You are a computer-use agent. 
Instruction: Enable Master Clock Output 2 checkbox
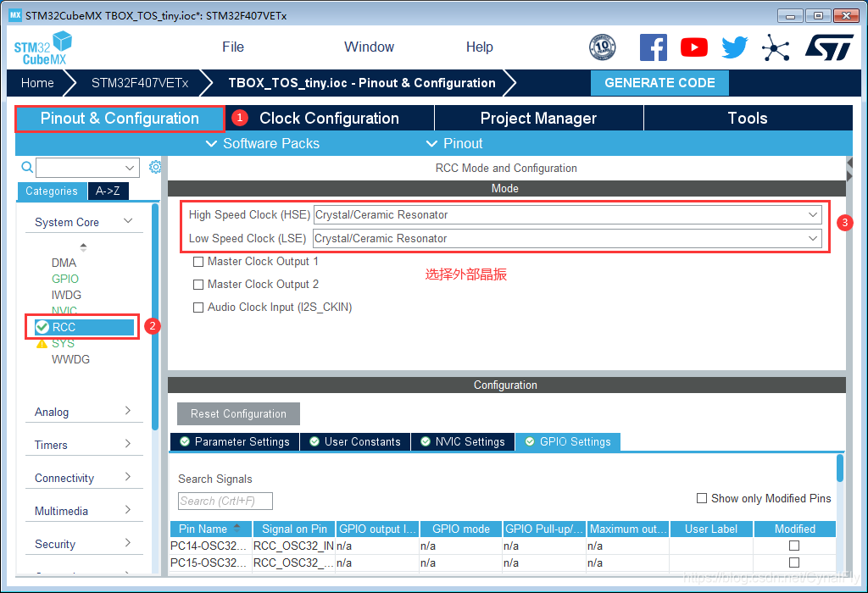tap(198, 285)
